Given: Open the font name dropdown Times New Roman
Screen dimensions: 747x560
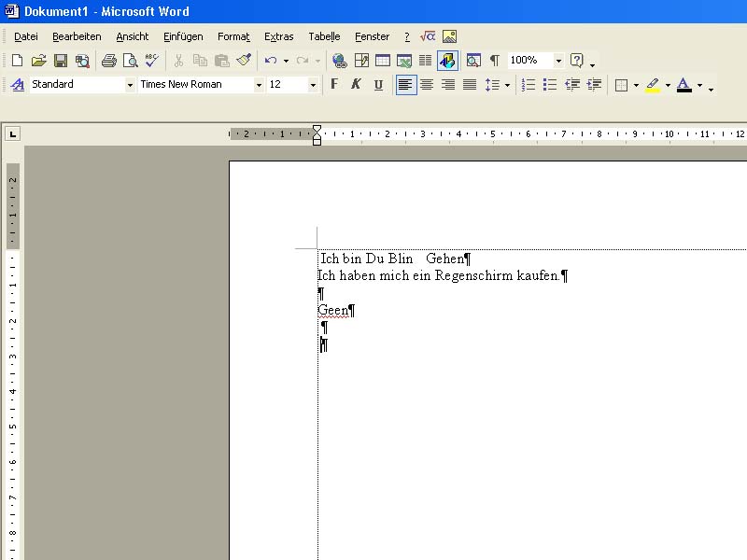Looking at the screenshot, I should [x=259, y=85].
